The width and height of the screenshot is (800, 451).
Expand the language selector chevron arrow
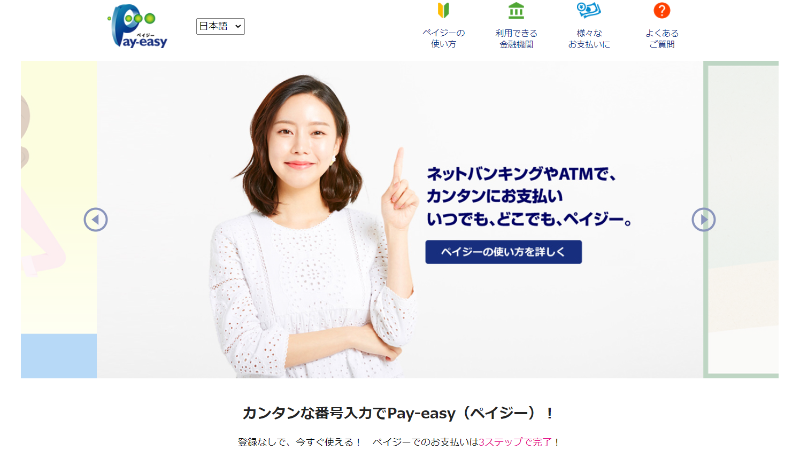238,26
